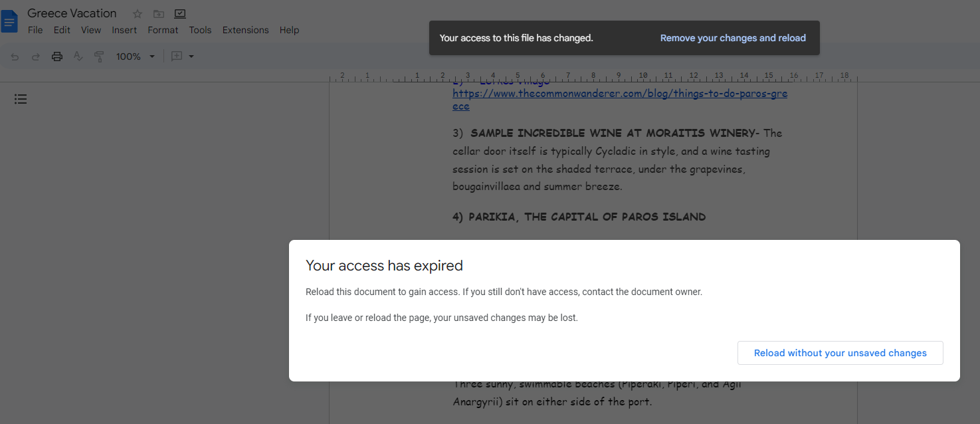The height and width of the screenshot is (424, 980).
Task: Click the offline availability status icon
Action: pos(179,14)
